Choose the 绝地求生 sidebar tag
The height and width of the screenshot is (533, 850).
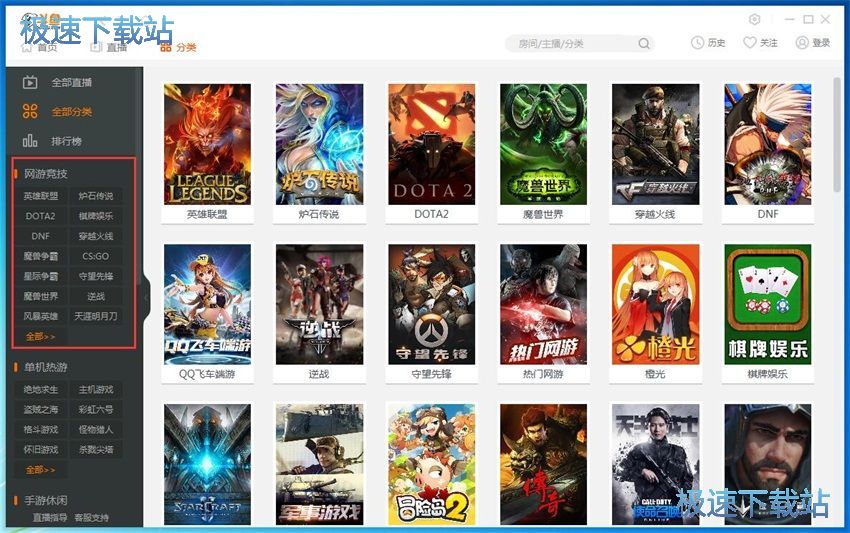(x=41, y=389)
